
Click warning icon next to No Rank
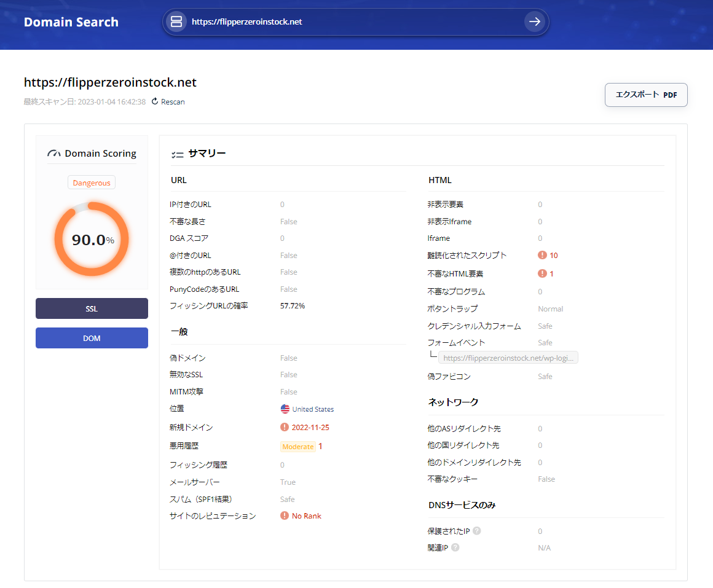point(285,515)
